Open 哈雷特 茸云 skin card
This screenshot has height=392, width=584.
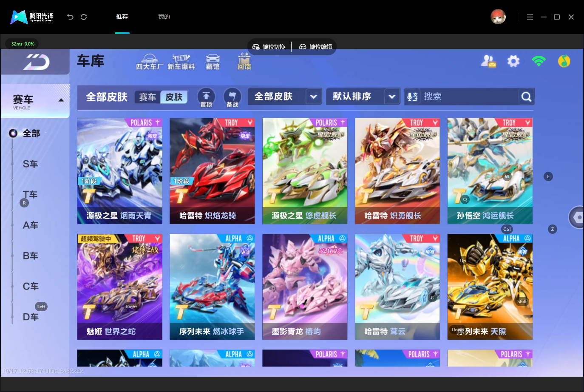397,287
